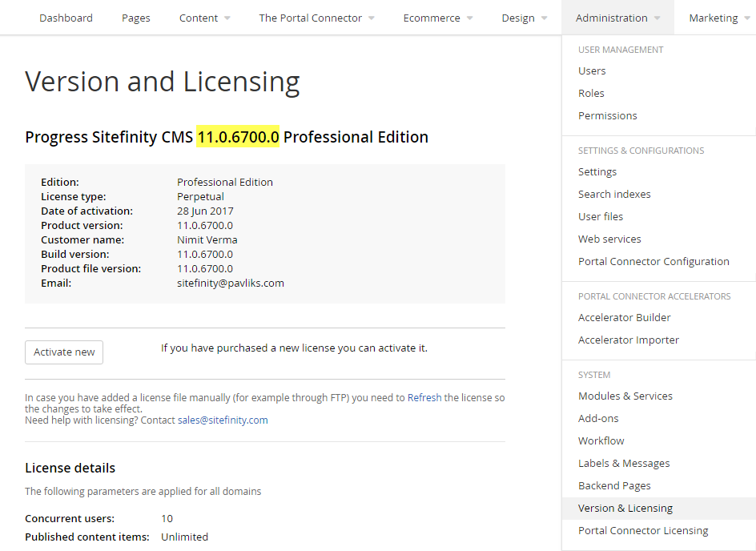Click the Unlimited published content items value

185,537
